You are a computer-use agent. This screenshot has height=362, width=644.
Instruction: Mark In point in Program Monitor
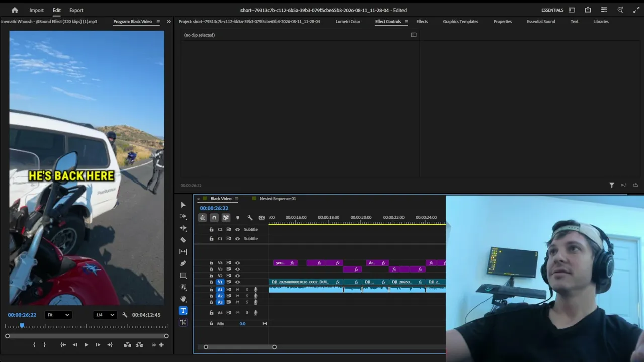[34, 345]
